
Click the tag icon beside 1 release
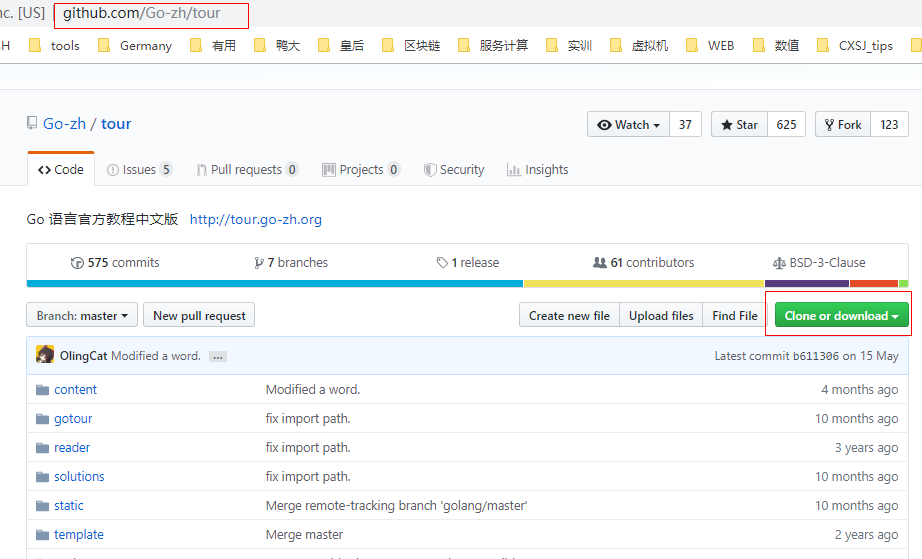pyautogui.click(x=442, y=263)
